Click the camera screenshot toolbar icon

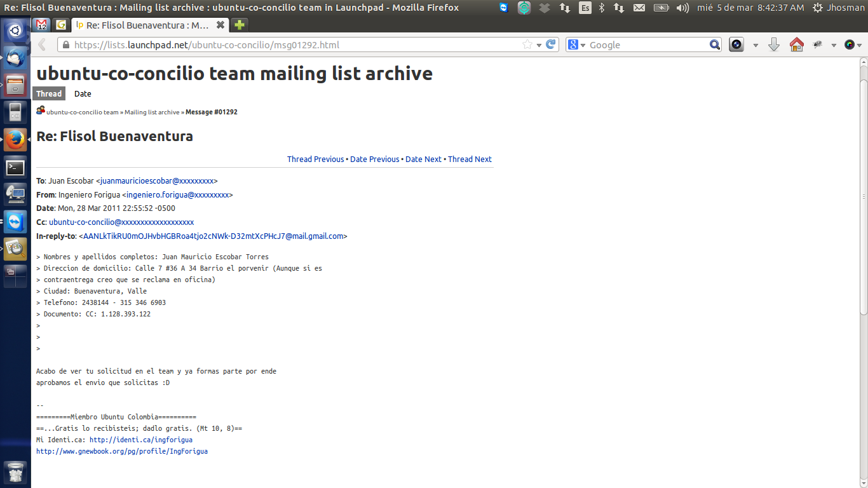click(736, 45)
